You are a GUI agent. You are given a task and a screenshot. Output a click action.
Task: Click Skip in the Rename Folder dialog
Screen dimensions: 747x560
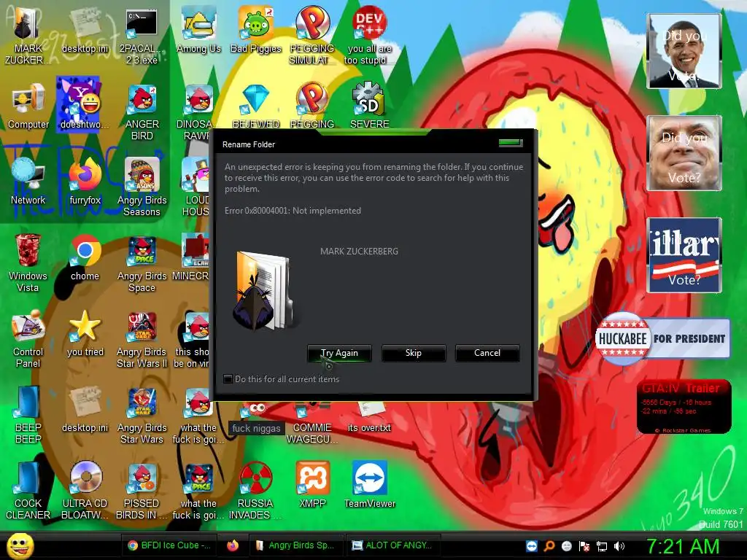point(414,353)
